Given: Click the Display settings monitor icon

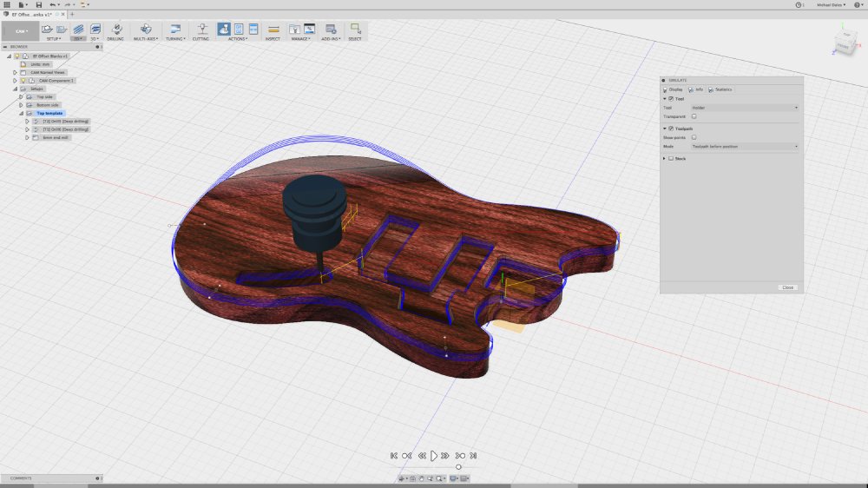Looking at the screenshot, I should tap(453, 478).
